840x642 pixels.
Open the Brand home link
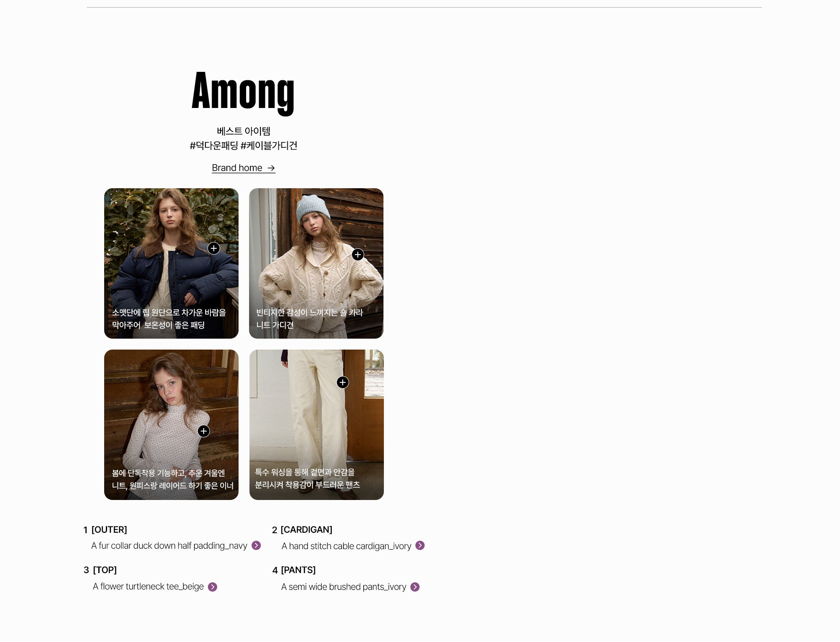pos(237,168)
